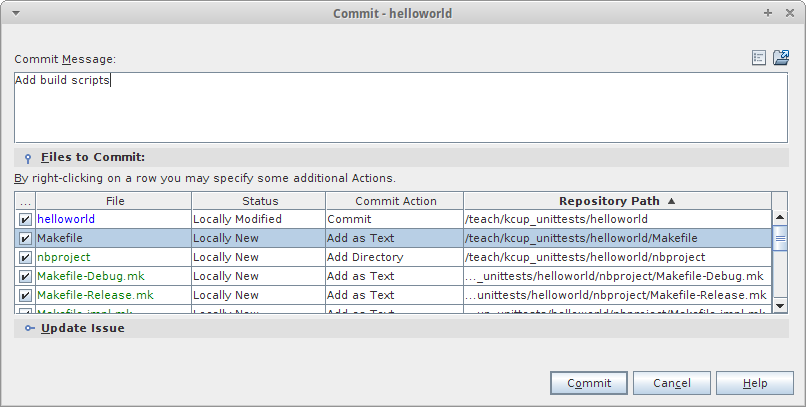806x407 pixels.
Task: Click the key icon beside Files to Commit
Action: point(28,158)
